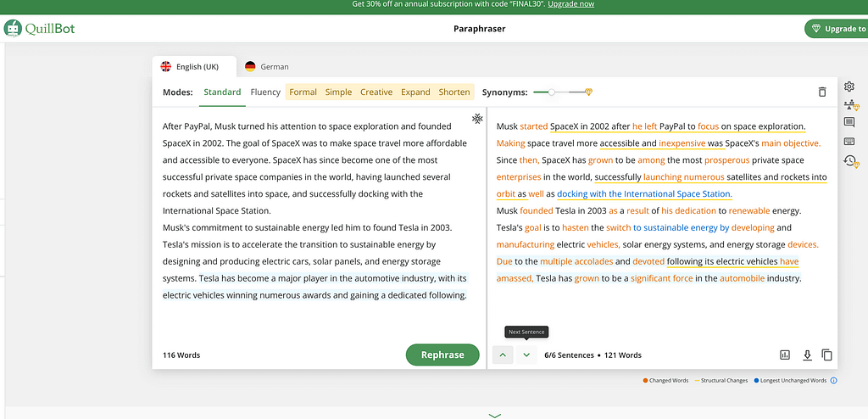Open the keyboard hotkeys icon
The height and width of the screenshot is (419, 868).
(x=849, y=142)
